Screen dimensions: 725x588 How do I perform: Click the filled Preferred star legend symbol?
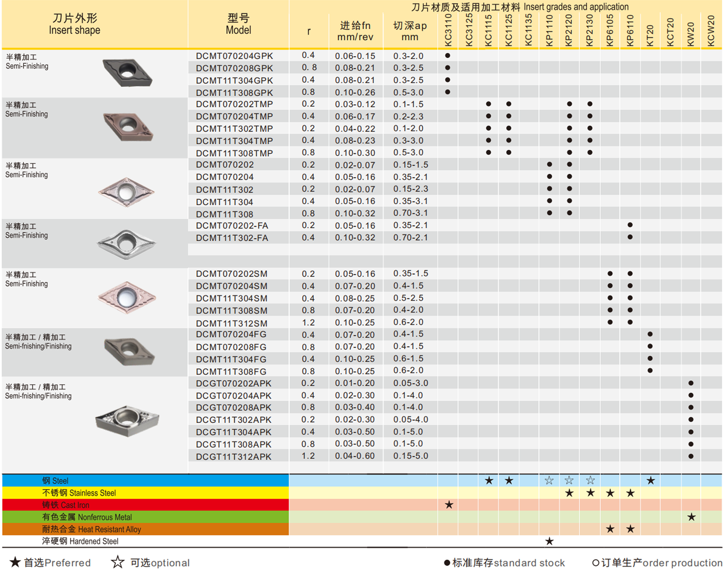pos(15,563)
